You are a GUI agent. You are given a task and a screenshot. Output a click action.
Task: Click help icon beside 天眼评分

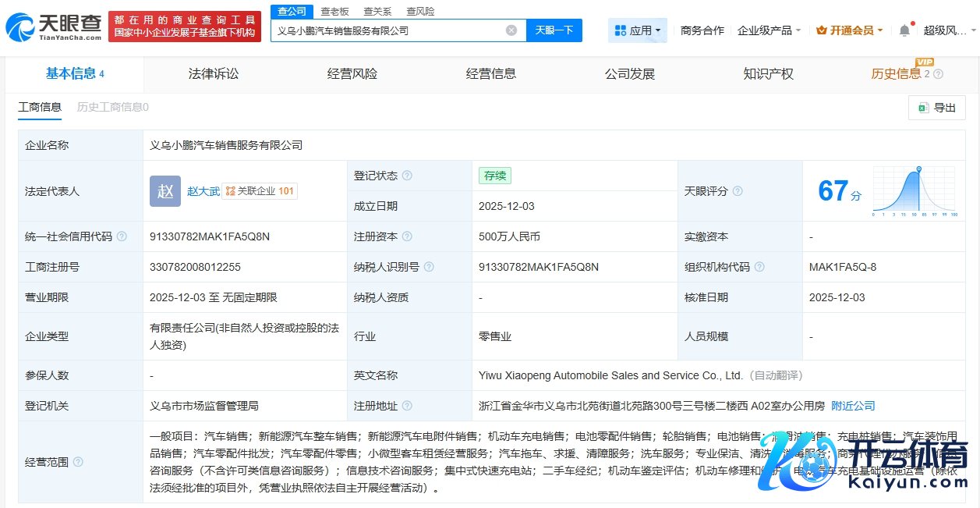click(x=738, y=191)
